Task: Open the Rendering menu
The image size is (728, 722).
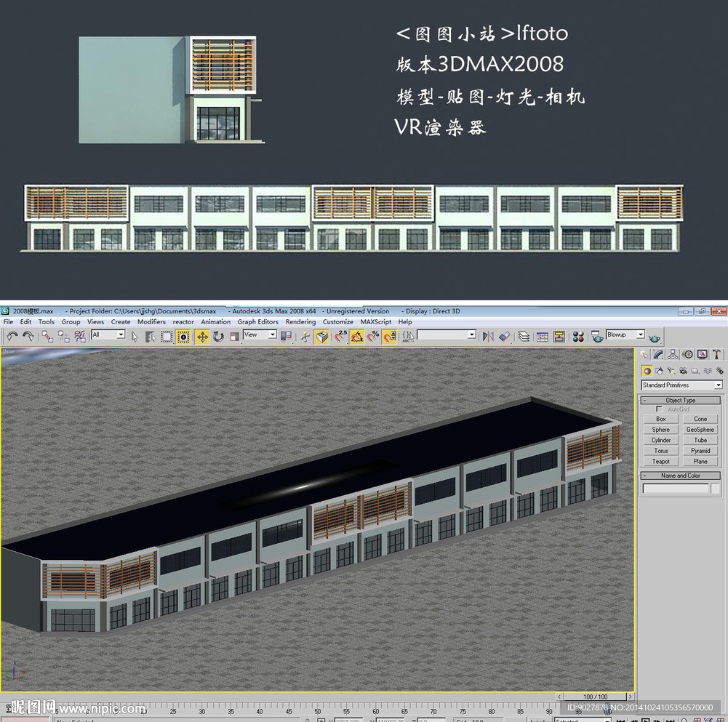Action: click(x=300, y=322)
